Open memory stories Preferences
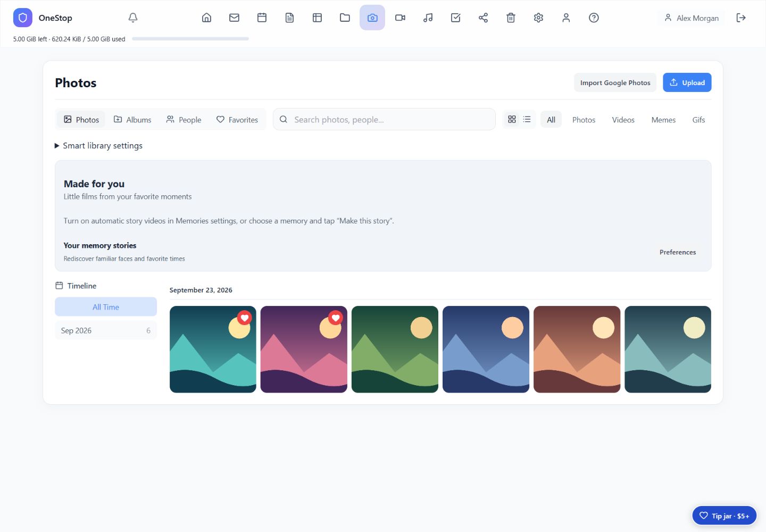Viewport: 766px width, 532px height. pyautogui.click(x=678, y=252)
